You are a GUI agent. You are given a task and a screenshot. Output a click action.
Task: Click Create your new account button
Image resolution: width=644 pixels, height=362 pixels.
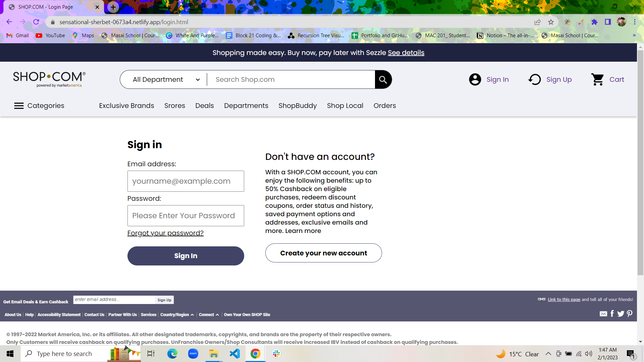coord(324,253)
